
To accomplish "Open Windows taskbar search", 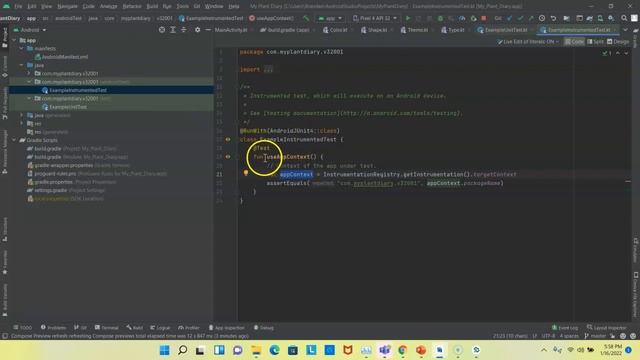I will pyautogui.click(x=183, y=350).
